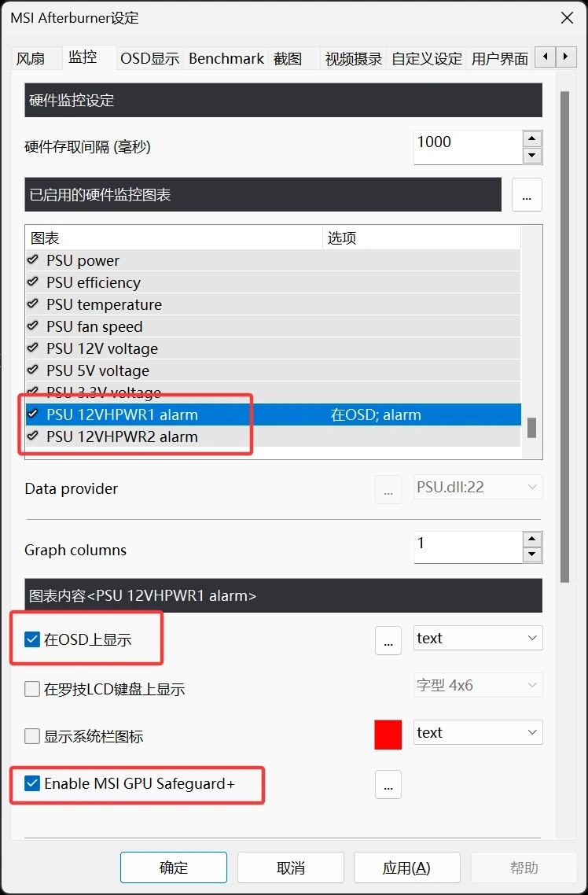Viewport: 588px width, 895px height.
Task: Open the ... button beside MSI GPU Safeguard+
Action: coord(388,785)
